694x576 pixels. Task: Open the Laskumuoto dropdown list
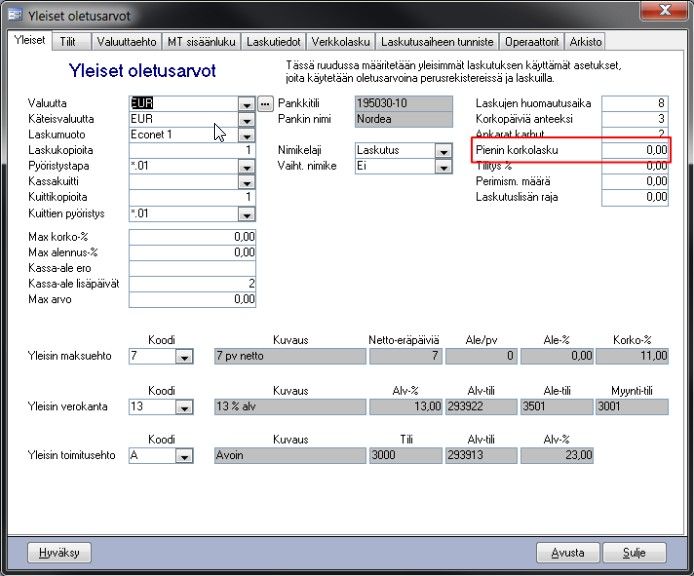pos(247,135)
